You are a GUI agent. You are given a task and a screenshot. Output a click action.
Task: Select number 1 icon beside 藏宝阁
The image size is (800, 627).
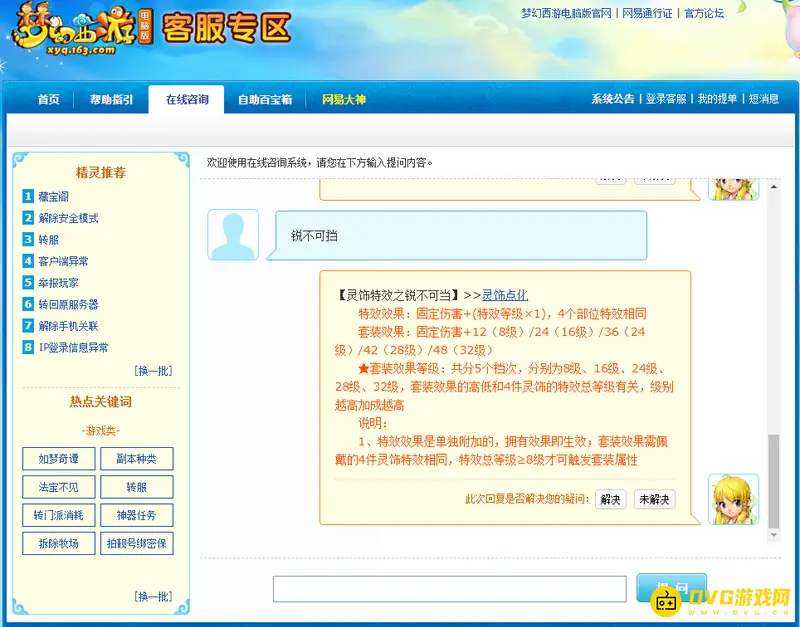click(x=28, y=196)
